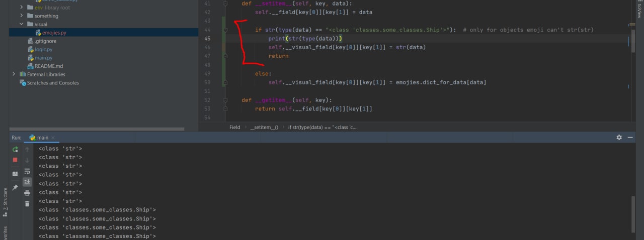Select emojies.py in project tree
The width and height of the screenshot is (644, 240).
(x=54, y=33)
